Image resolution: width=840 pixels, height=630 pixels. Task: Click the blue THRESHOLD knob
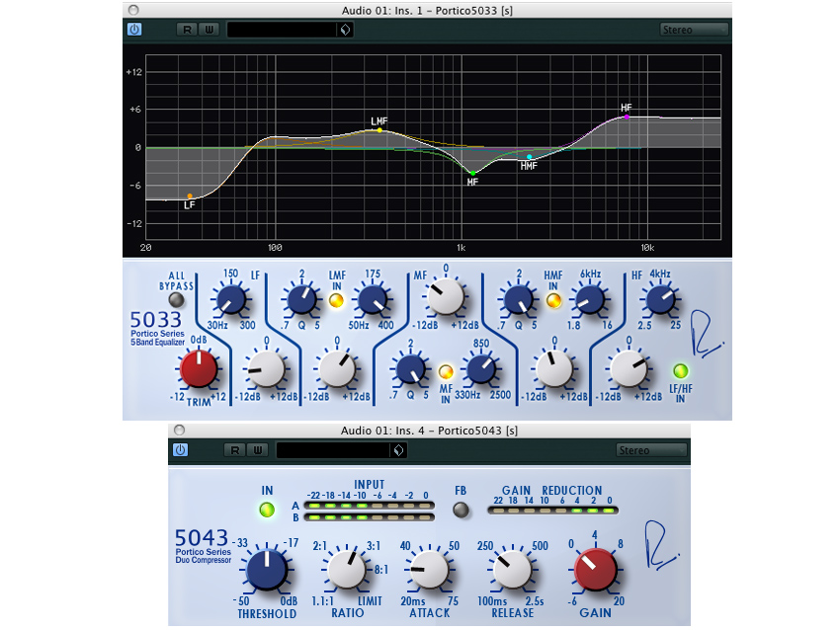pyautogui.click(x=267, y=570)
